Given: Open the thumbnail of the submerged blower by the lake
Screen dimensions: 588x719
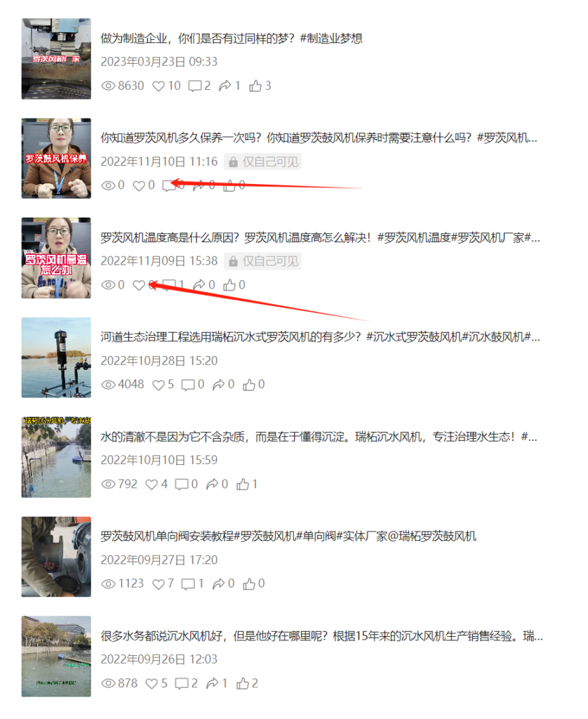Looking at the screenshot, I should point(56,357).
